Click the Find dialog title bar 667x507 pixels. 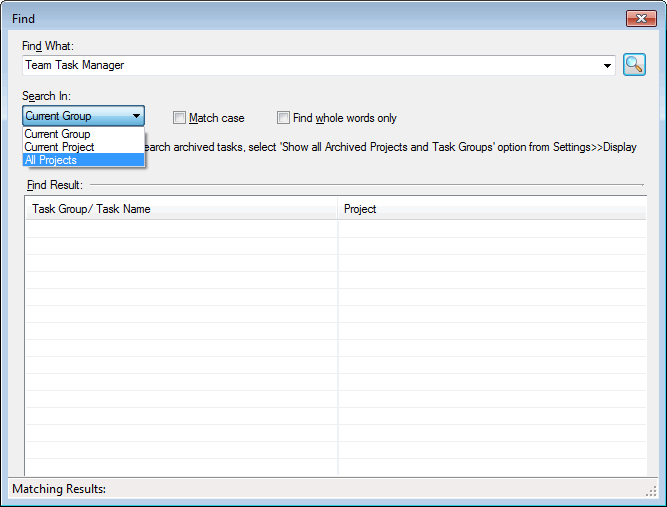(300, 18)
